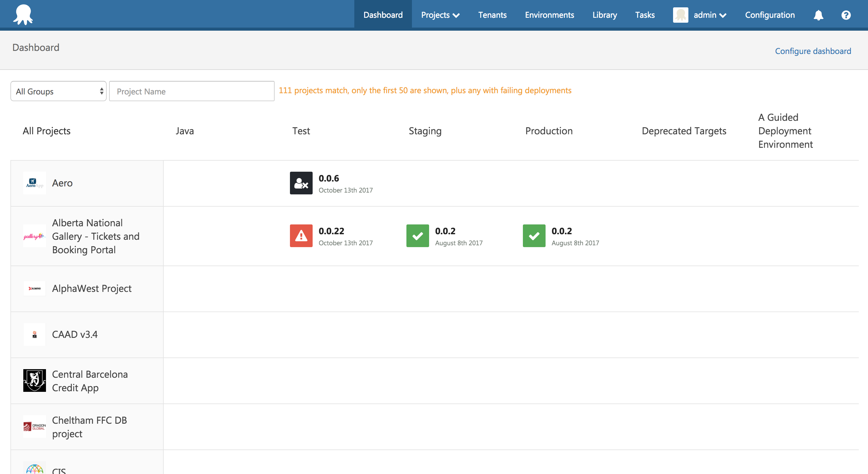Click the warning icon on Alberta Gallery Test deployment
The image size is (868, 474).
[301, 236]
